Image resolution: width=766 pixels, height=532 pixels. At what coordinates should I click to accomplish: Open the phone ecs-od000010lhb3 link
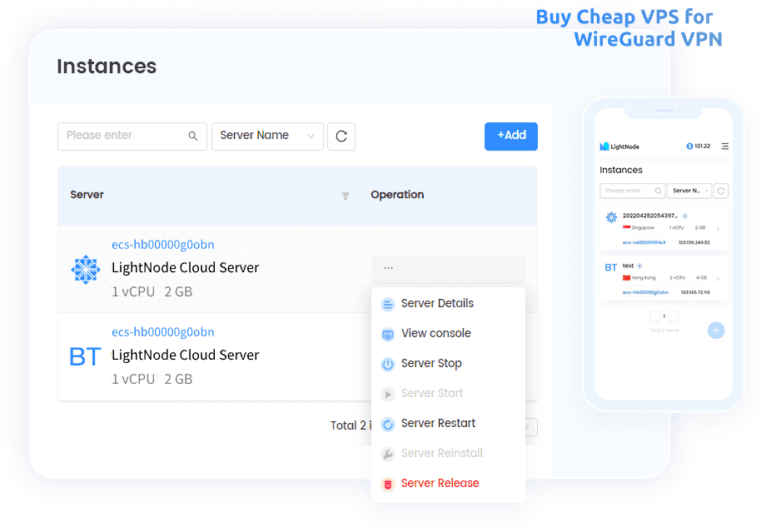(x=644, y=242)
